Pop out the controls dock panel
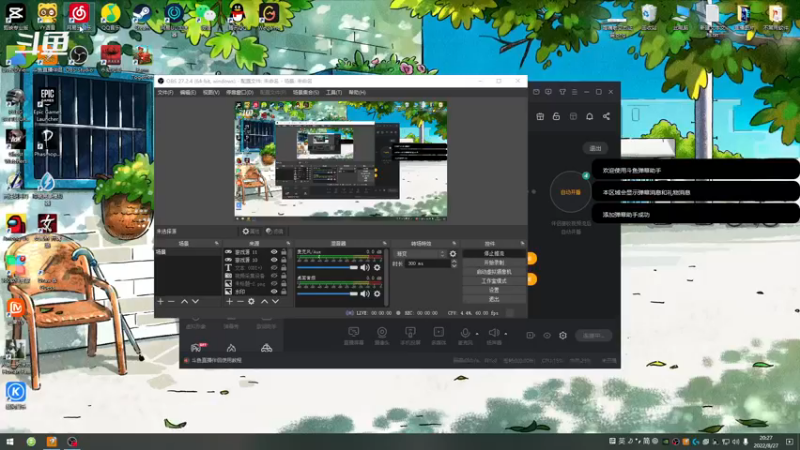This screenshot has width=800, height=450. click(x=522, y=243)
